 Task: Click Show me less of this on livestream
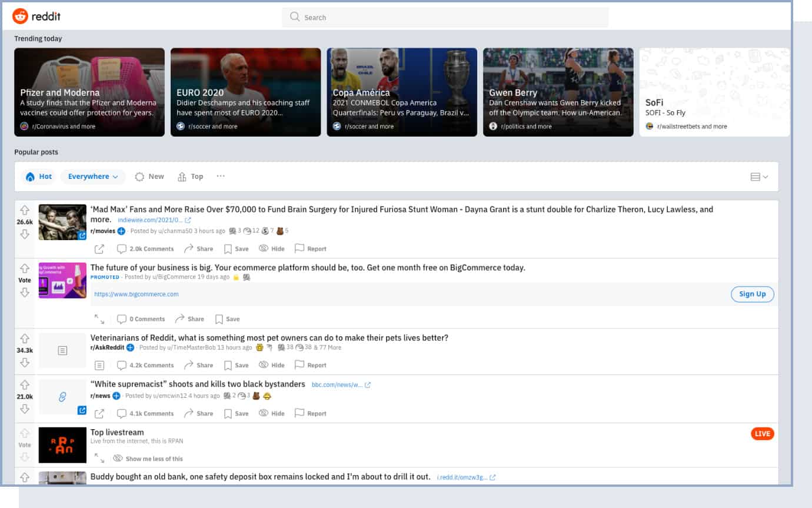point(148,458)
